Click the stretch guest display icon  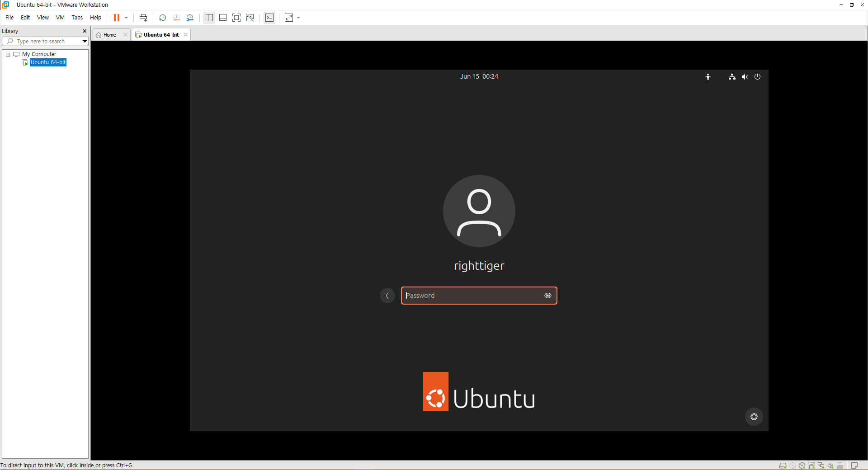click(x=289, y=18)
